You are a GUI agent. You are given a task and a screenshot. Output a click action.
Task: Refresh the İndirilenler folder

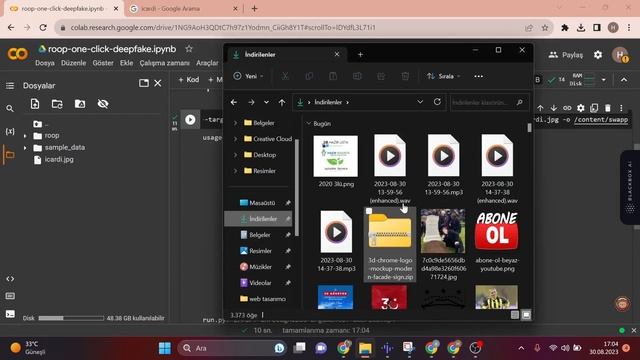437,102
